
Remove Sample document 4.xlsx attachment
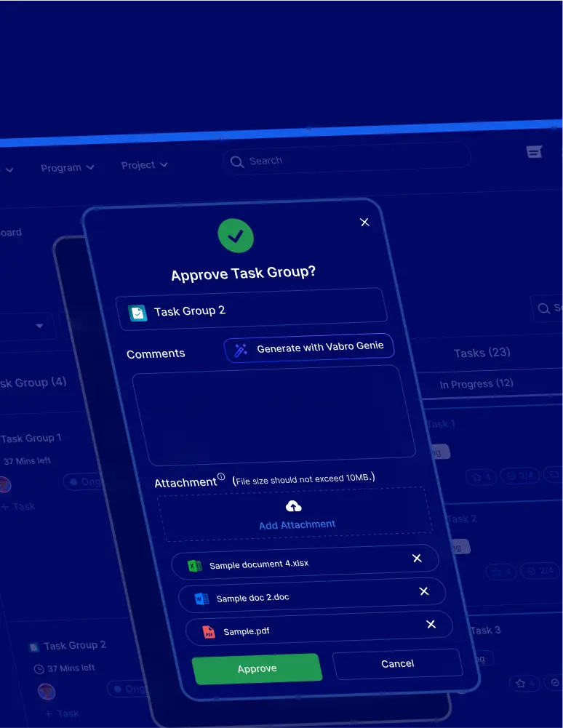pyautogui.click(x=417, y=559)
